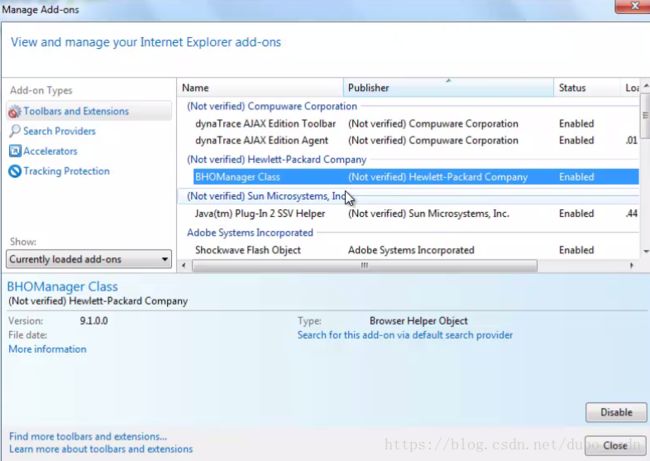This screenshot has height=461, width=650.
Task: Collapse the Sun Microsystems, Inc. group header
Action: (x=266, y=196)
